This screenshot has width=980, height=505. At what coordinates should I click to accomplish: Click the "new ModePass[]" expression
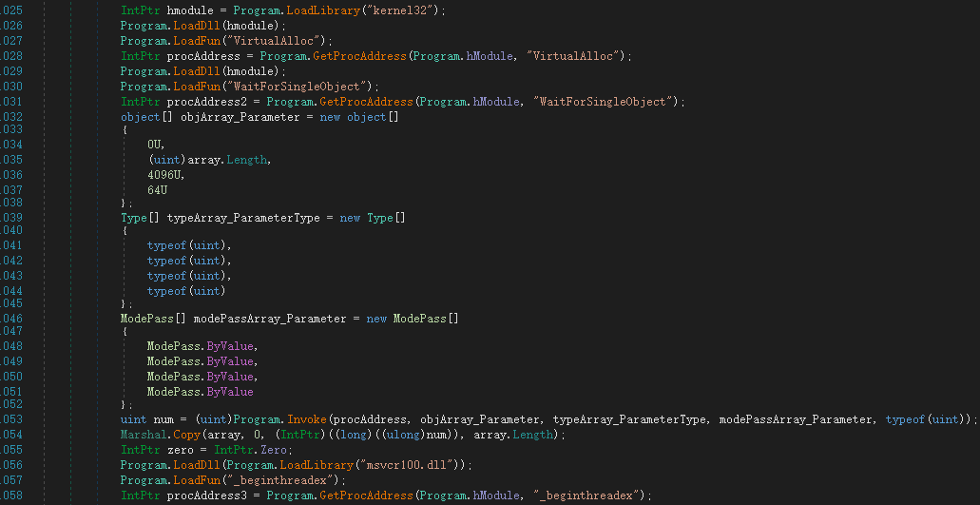(x=413, y=319)
